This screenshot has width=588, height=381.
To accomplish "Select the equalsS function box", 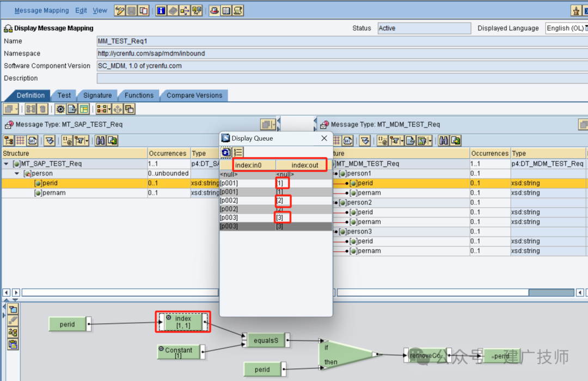I will 266,341.
